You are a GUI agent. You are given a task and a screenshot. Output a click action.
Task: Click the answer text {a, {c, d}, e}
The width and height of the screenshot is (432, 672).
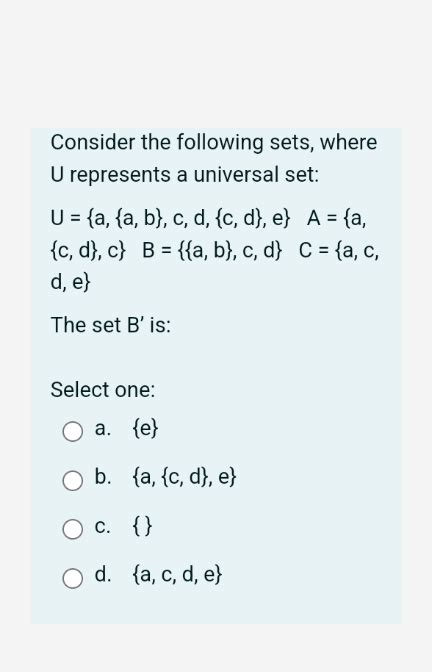[184, 477]
